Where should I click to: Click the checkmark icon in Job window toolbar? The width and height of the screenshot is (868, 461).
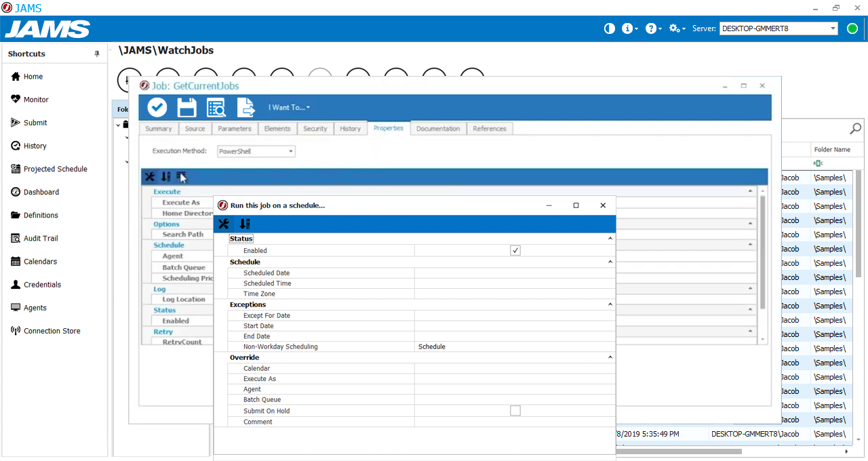pyautogui.click(x=157, y=107)
